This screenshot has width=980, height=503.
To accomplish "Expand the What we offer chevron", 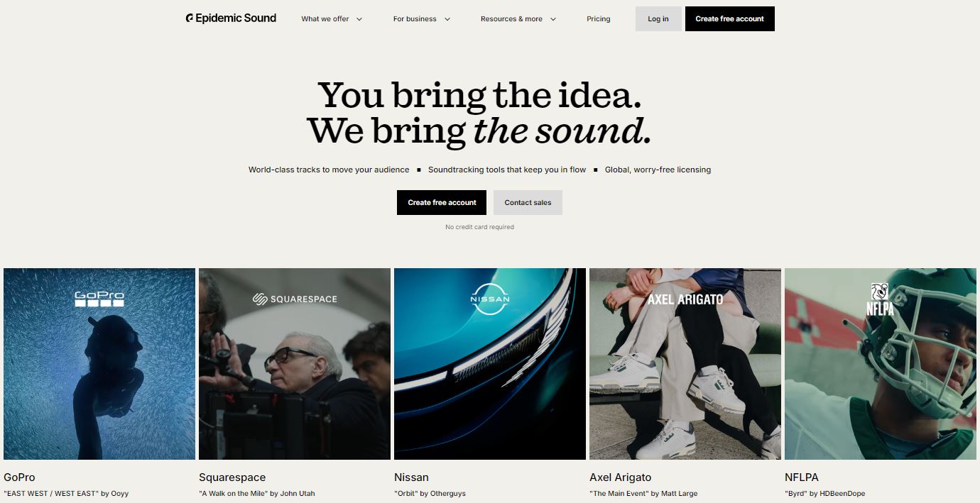I will click(x=359, y=19).
